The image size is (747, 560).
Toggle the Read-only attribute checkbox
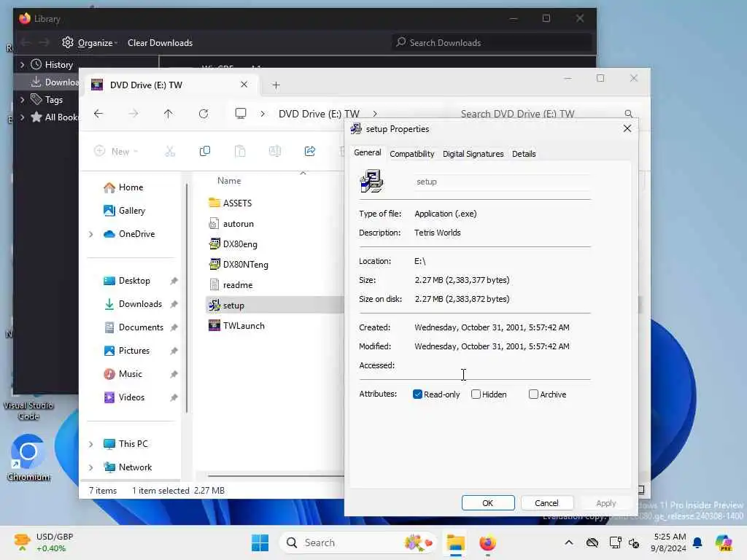[417, 394]
